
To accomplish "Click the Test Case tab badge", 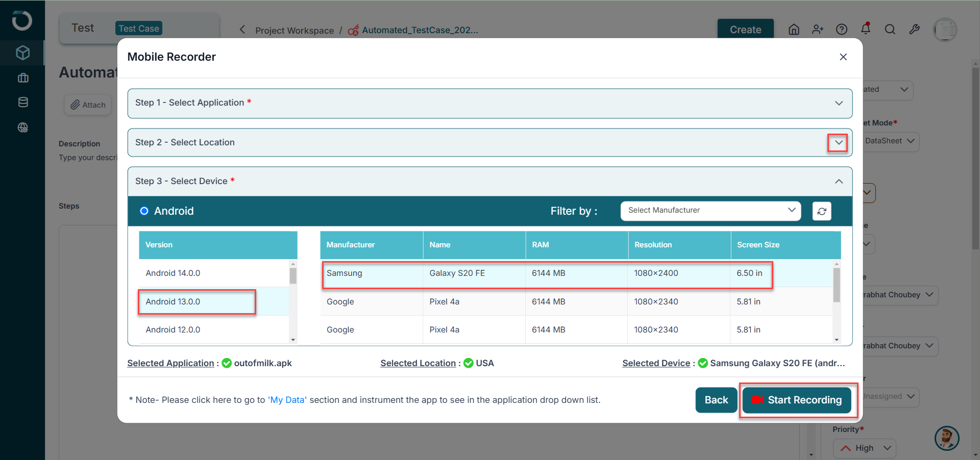I will (x=139, y=29).
